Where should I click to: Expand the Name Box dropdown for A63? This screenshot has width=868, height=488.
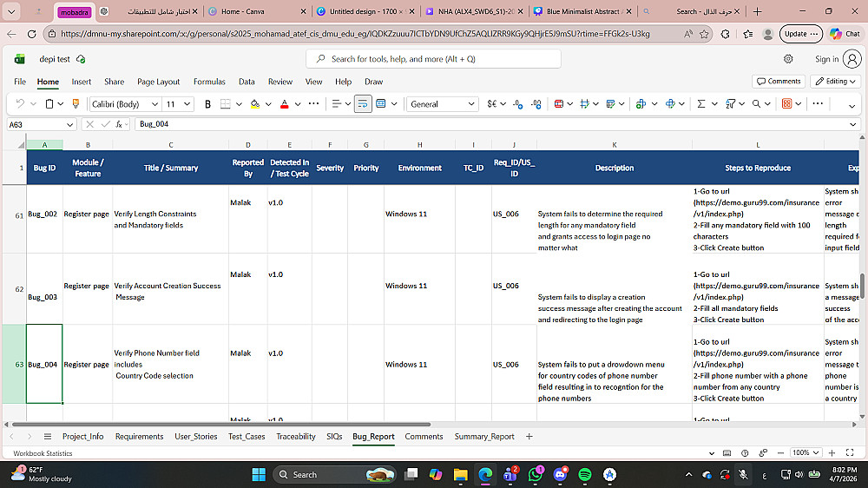69,125
